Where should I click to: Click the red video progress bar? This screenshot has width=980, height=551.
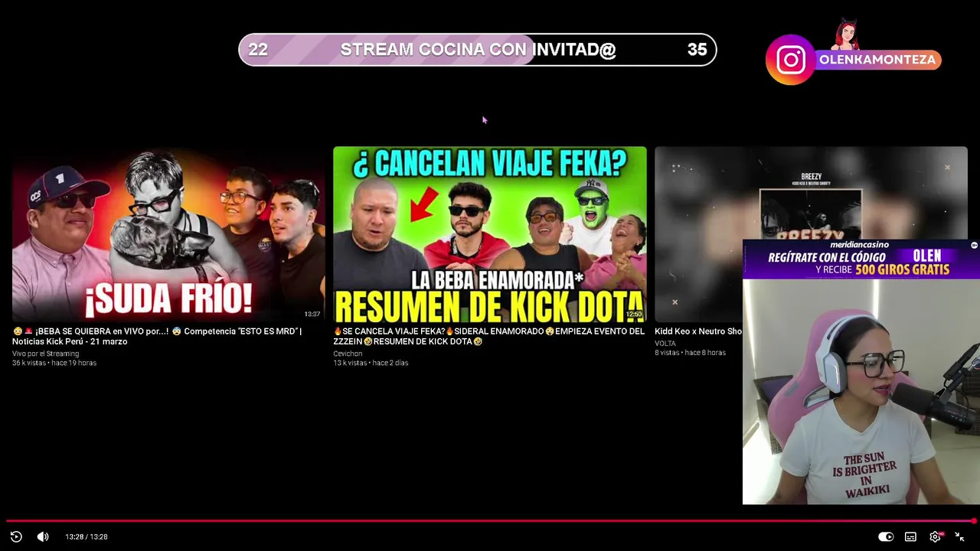(490, 521)
